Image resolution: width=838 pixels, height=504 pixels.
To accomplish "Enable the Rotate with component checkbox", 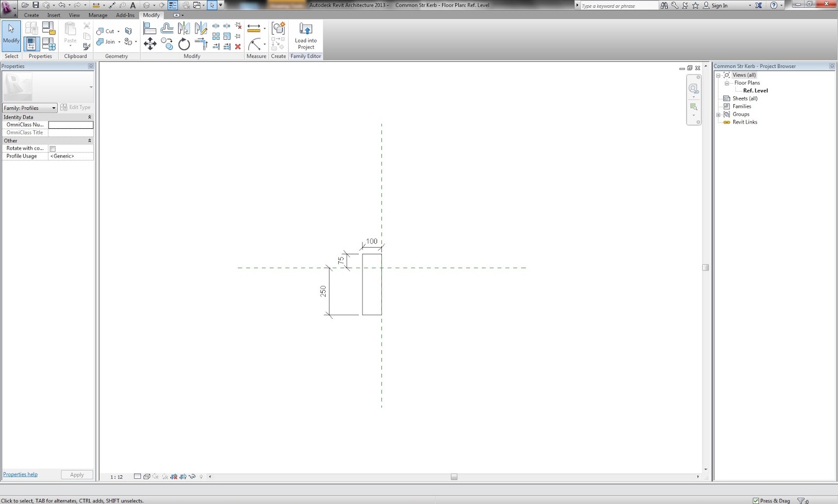I will [x=53, y=149].
